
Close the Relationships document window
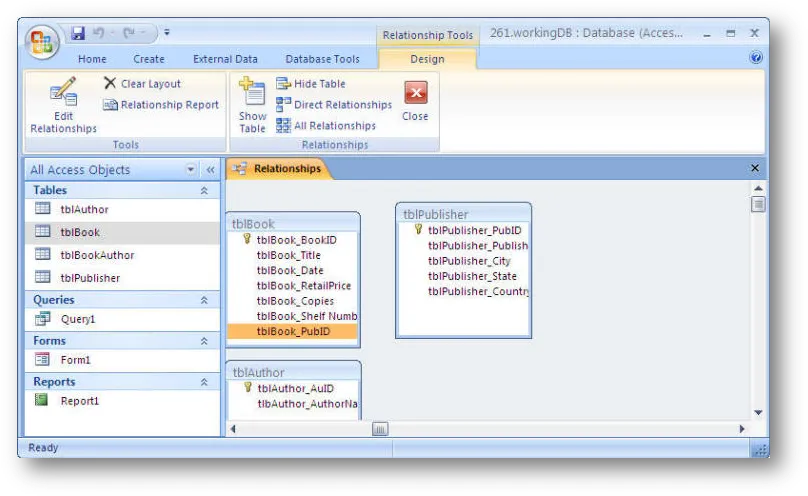[755, 168]
